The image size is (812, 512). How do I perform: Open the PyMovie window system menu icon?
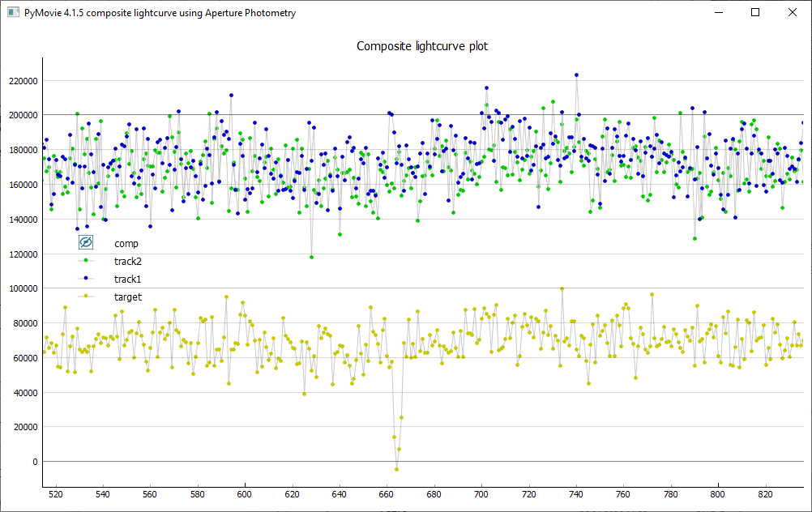[x=13, y=13]
